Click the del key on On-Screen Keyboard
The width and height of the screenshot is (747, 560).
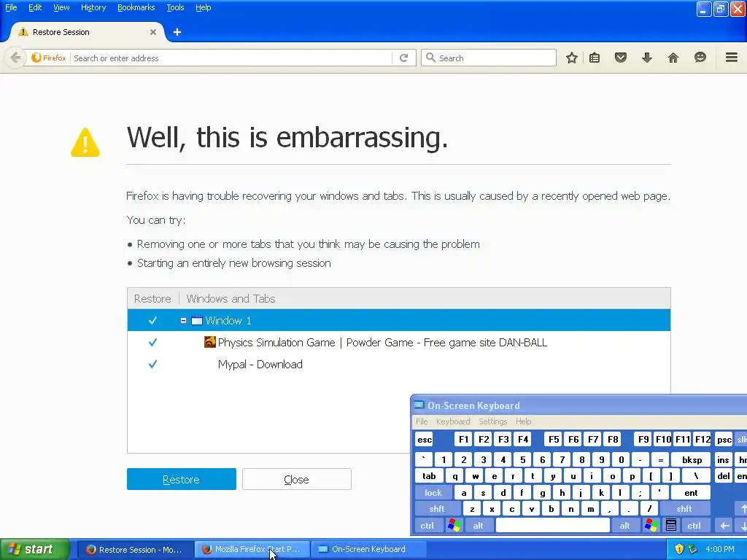point(724,475)
